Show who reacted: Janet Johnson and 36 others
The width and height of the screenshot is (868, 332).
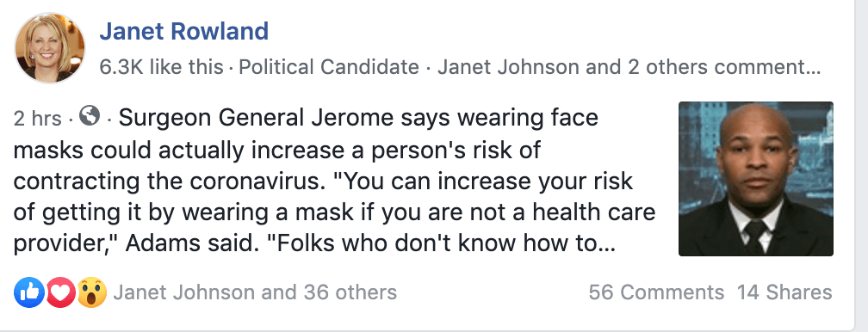pos(255,292)
